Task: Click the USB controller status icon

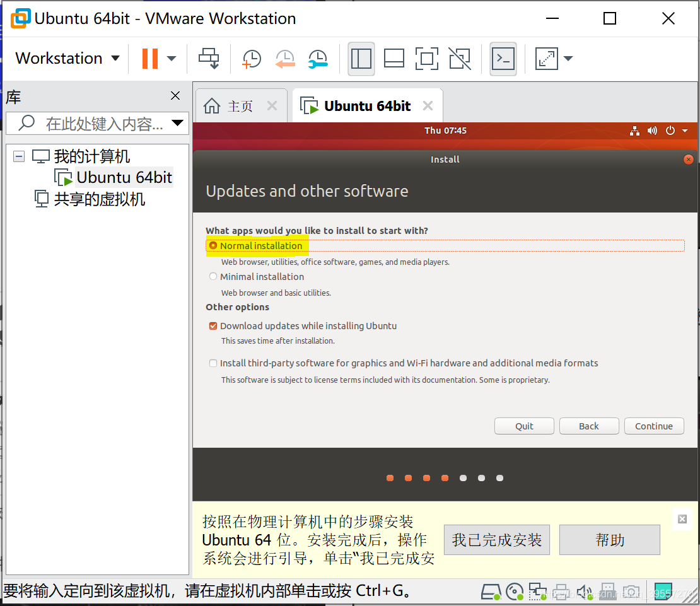Action: click(x=607, y=592)
